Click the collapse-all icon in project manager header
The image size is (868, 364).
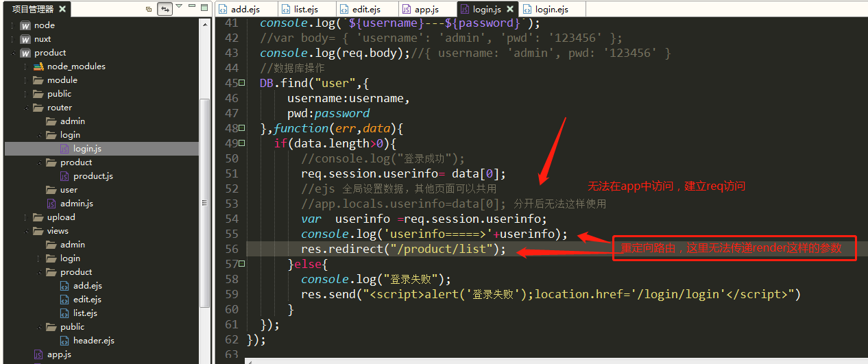click(149, 9)
